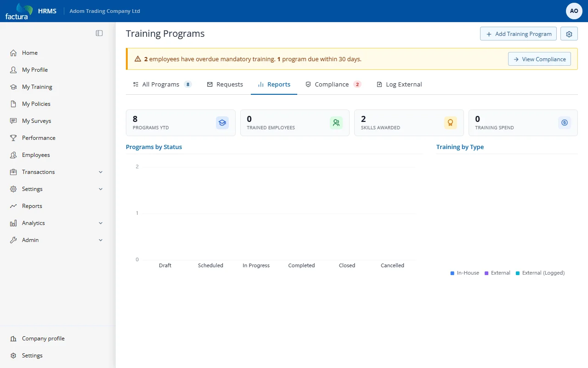Switch to Requests tab
The image size is (588, 368).
(225, 85)
